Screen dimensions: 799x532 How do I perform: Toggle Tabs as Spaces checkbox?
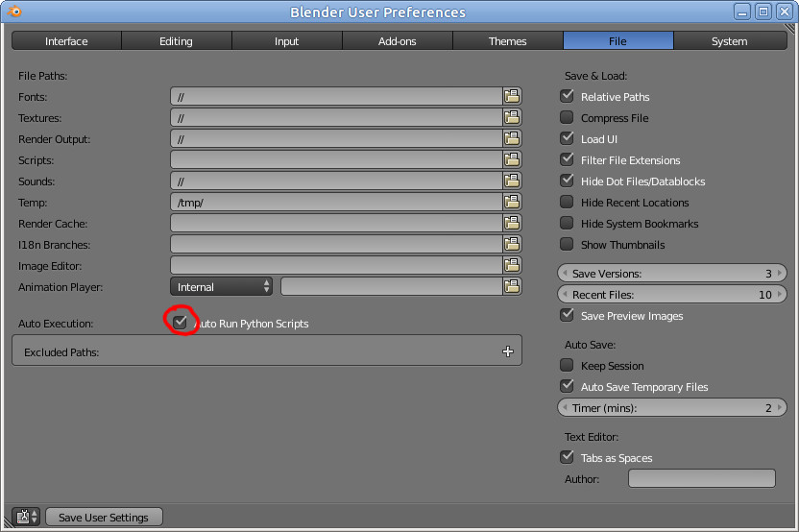click(x=567, y=457)
